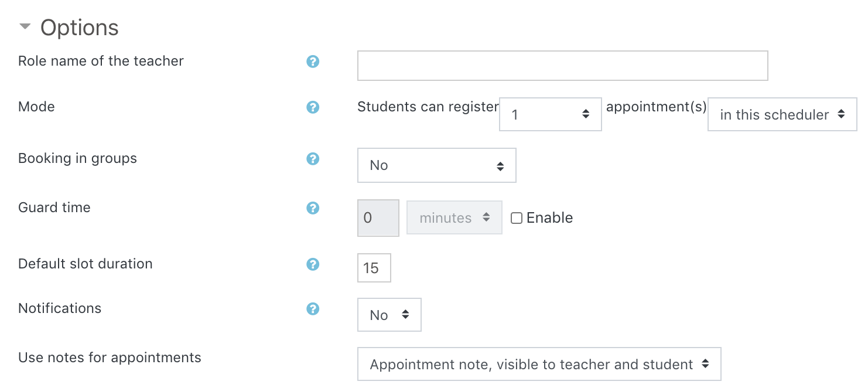Click the Mode help icon
Viewport: 868px width, 388px height.
point(313,107)
